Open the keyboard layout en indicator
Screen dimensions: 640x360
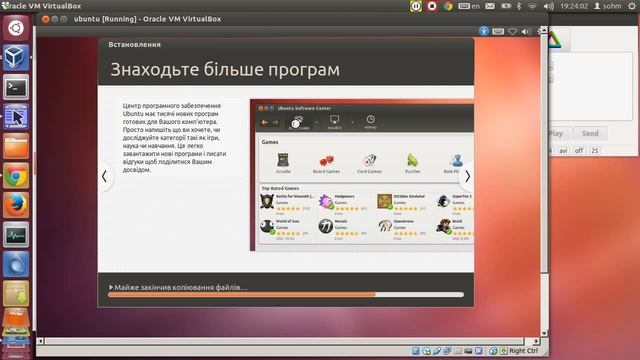coord(469,6)
